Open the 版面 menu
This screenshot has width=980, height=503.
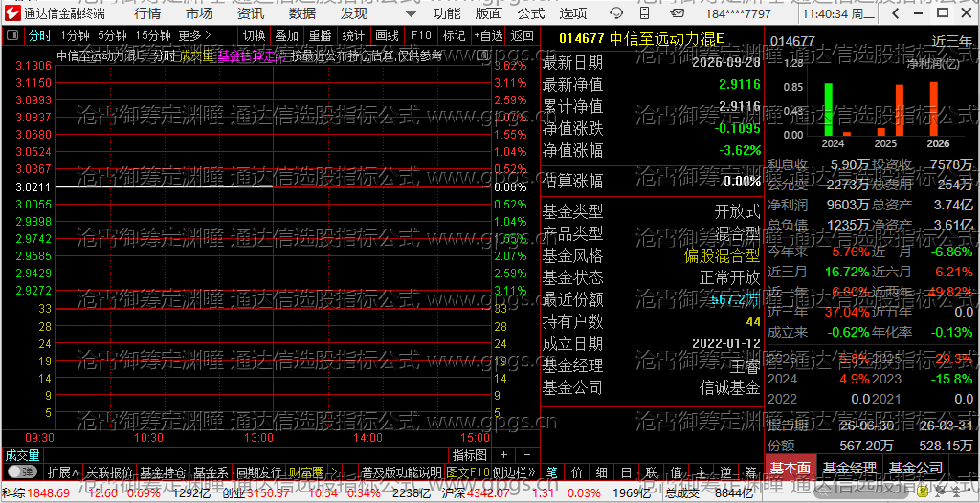489,13
